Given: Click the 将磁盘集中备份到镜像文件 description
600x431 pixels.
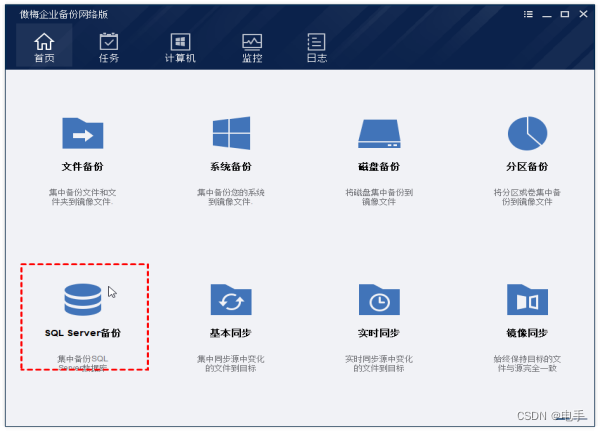Looking at the screenshot, I should 379,197.
